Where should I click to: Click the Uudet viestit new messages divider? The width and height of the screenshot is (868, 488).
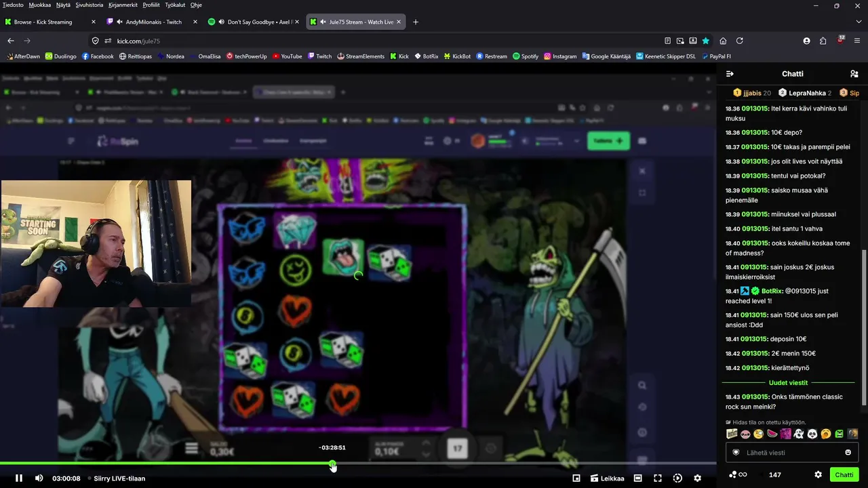pyautogui.click(x=788, y=383)
